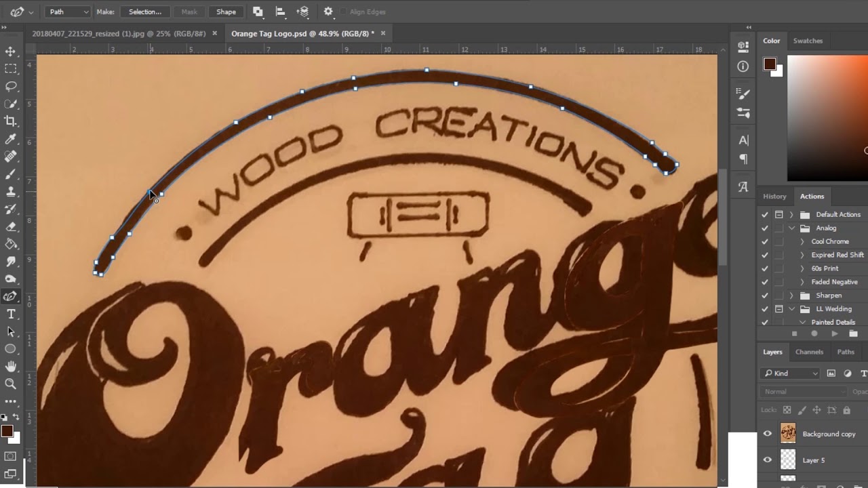Select the Eyedropper tool
Screen dimensions: 868x488
coord(10,139)
